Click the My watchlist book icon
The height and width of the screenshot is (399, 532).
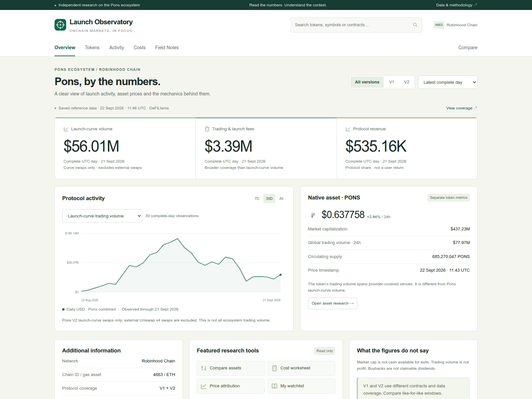click(274, 386)
